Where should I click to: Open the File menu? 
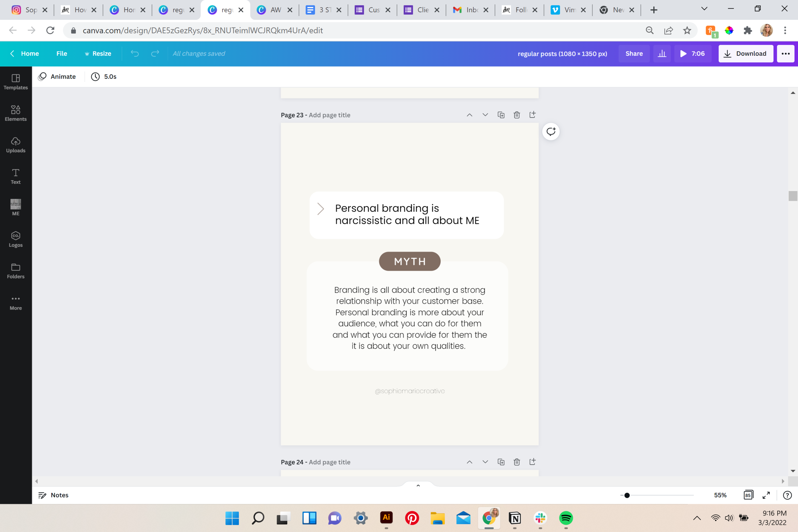click(x=61, y=54)
